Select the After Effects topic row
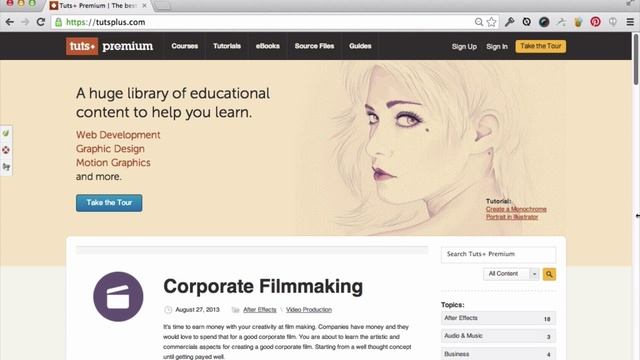 coord(498,318)
